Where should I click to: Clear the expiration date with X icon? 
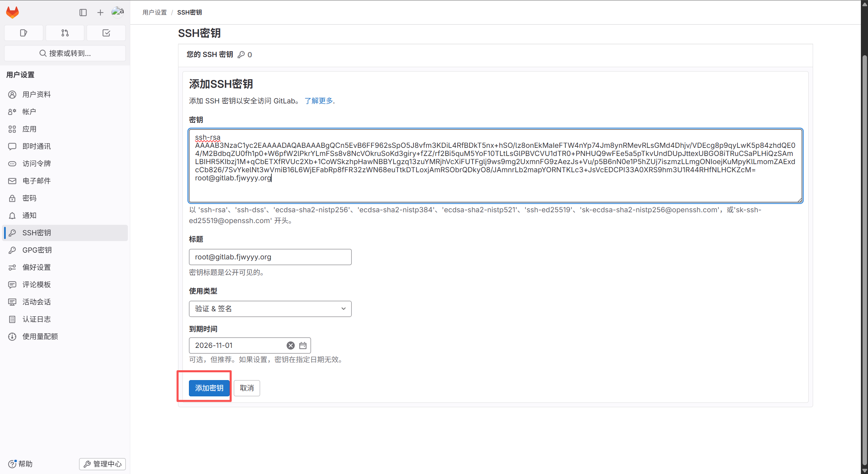tap(290, 345)
